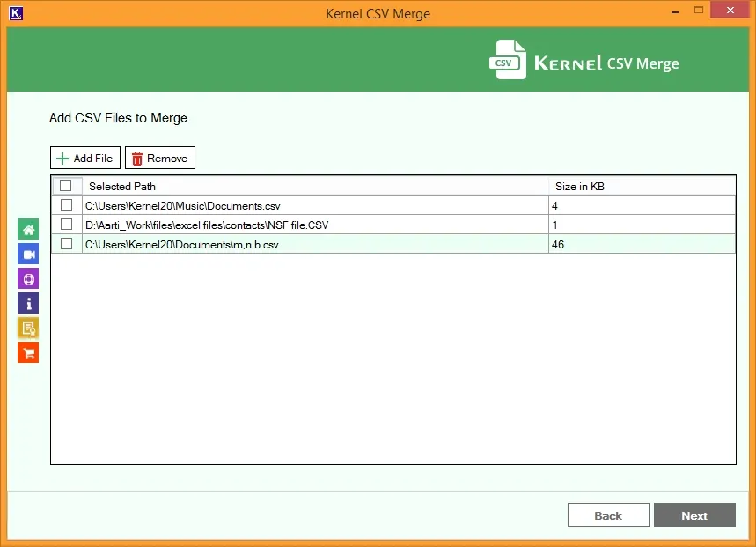Click the Selected Path column header
The width and height of the screenshot is (756, 547).
pos(315,186)
